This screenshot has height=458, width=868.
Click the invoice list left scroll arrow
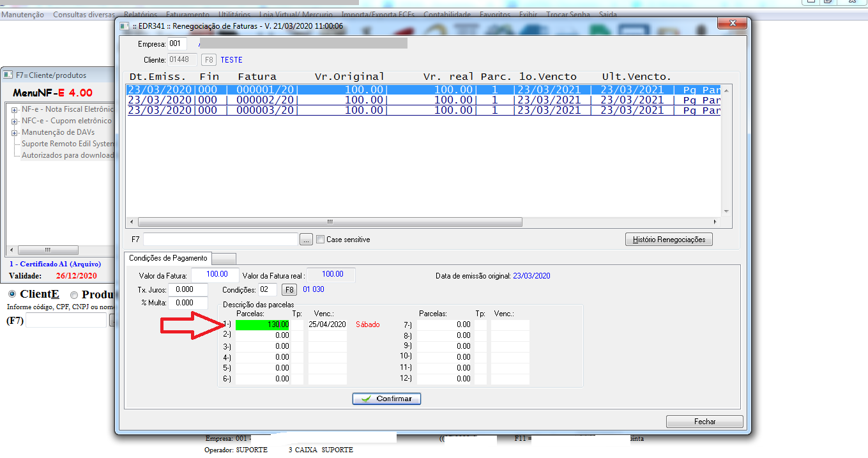pos(132,222)
